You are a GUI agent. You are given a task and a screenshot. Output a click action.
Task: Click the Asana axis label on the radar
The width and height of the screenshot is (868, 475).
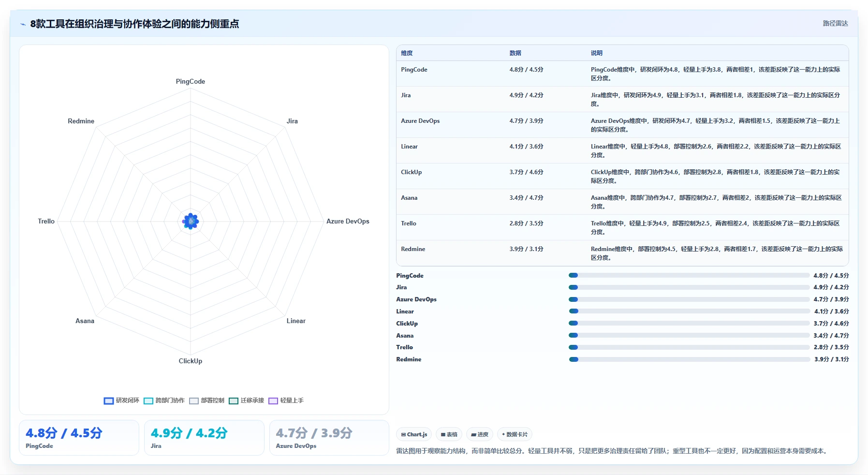(x=85, y=321)
